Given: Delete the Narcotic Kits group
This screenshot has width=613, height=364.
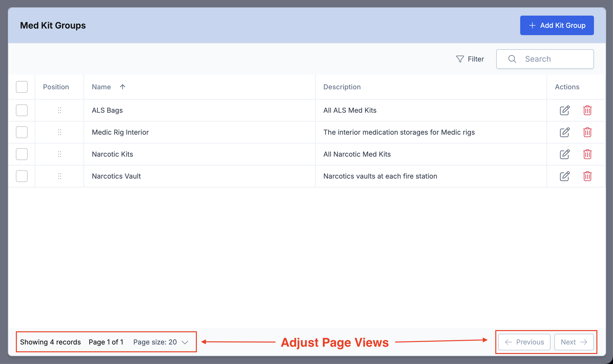Looking at the screenshot, I should point(587,154).
